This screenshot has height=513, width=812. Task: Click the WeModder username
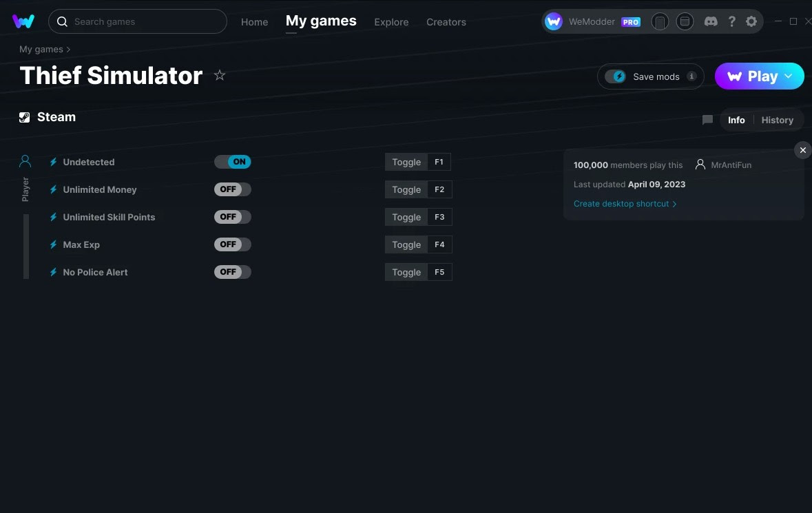(x=592, y=21)
